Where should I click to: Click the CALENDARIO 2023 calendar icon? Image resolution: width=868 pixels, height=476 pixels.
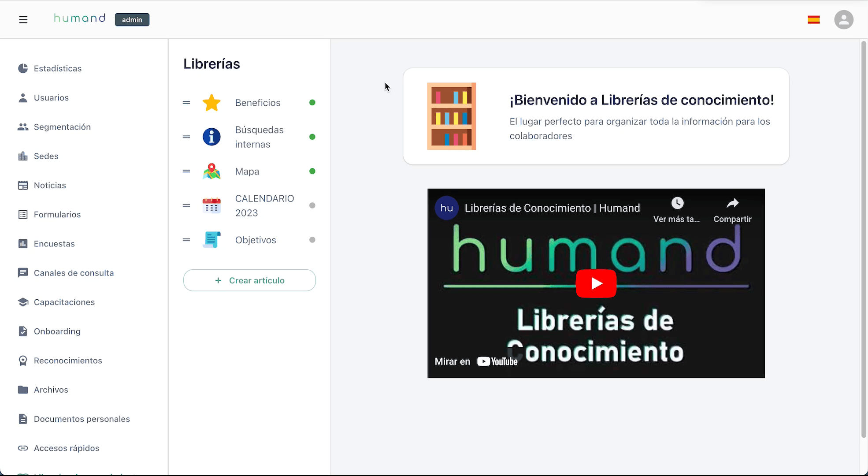[x=211, y=205]
